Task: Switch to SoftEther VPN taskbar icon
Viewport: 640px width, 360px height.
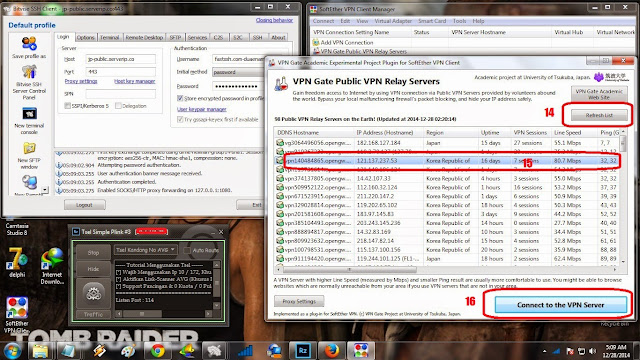Action: pyautogui.click(x=361, y=351)
